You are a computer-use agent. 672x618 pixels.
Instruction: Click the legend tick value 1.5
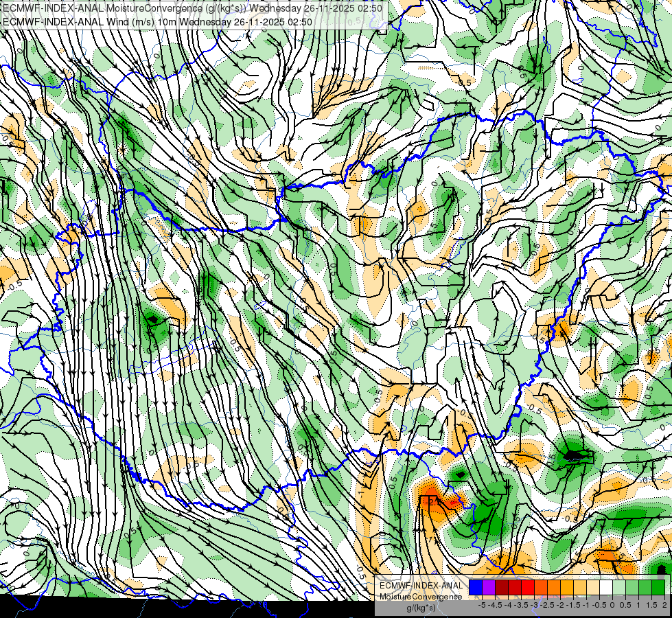(x=652, y=605)
